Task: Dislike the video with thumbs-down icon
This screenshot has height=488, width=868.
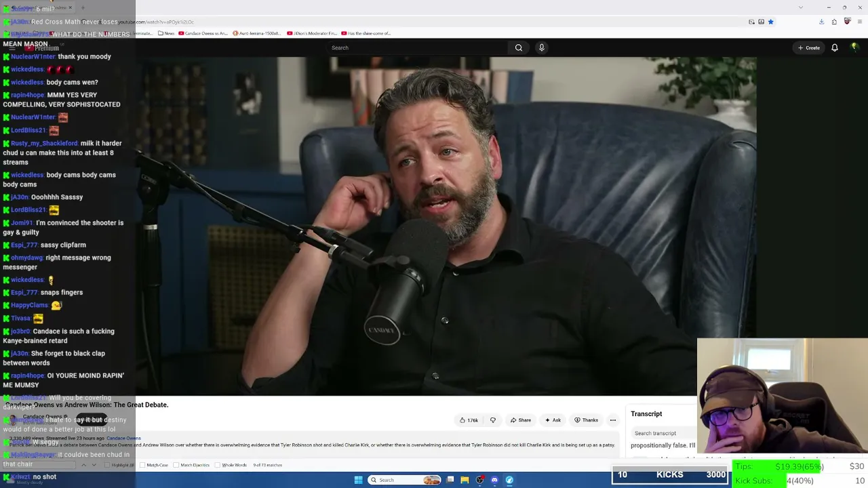Action: point(493,420)
